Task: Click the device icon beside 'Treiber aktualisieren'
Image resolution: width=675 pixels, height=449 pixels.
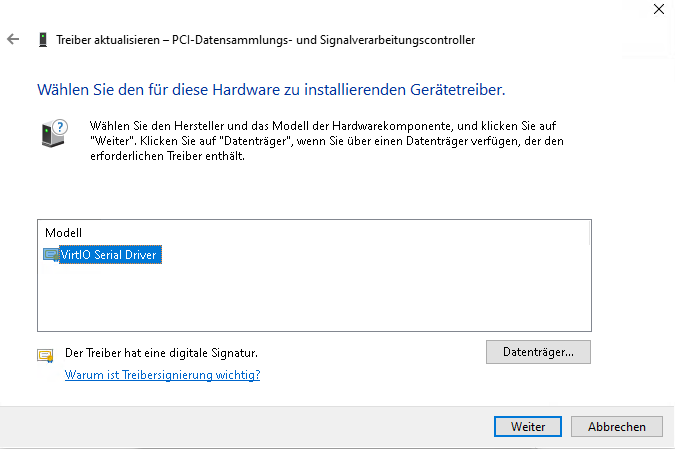Action: 42,40
